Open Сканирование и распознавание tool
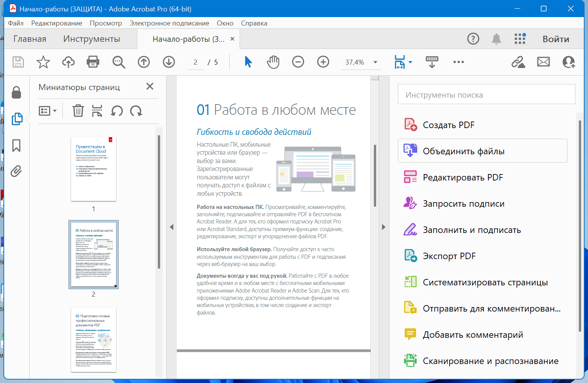This screenshot has width=588, height=383. point(483,361)
